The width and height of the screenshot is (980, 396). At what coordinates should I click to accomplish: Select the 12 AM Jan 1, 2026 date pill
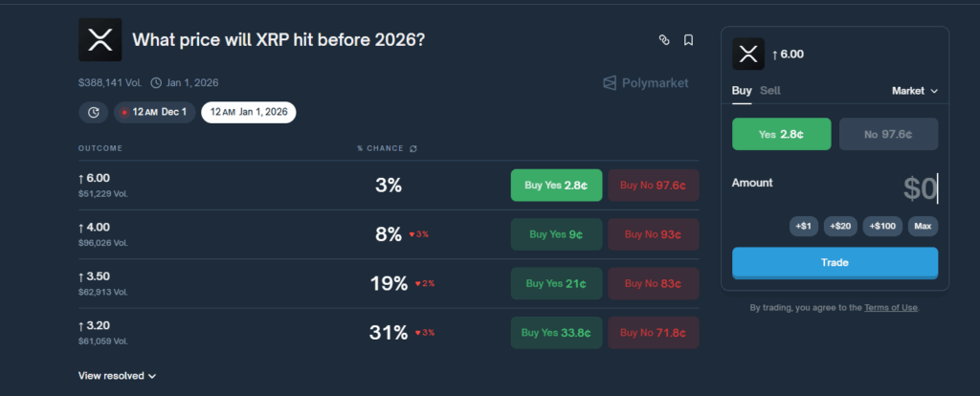coord(248,112)
